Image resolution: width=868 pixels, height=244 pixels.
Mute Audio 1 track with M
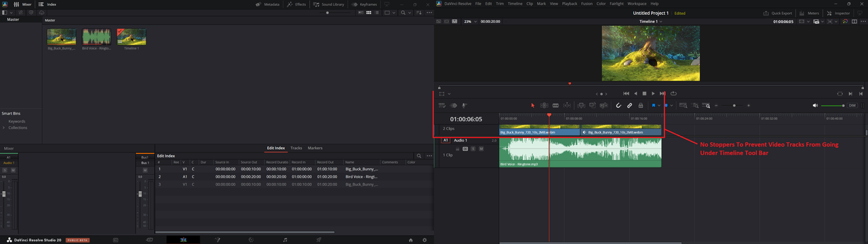(x=481, y=148)
